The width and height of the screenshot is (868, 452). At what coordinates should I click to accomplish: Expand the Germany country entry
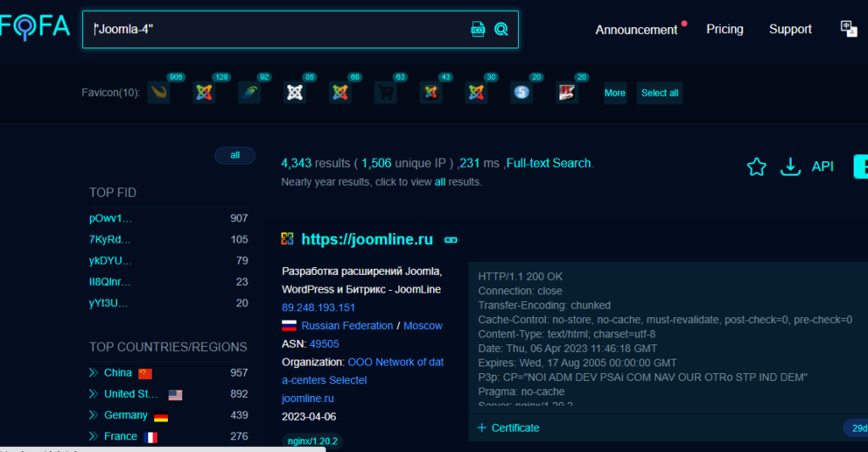point(93,416)
